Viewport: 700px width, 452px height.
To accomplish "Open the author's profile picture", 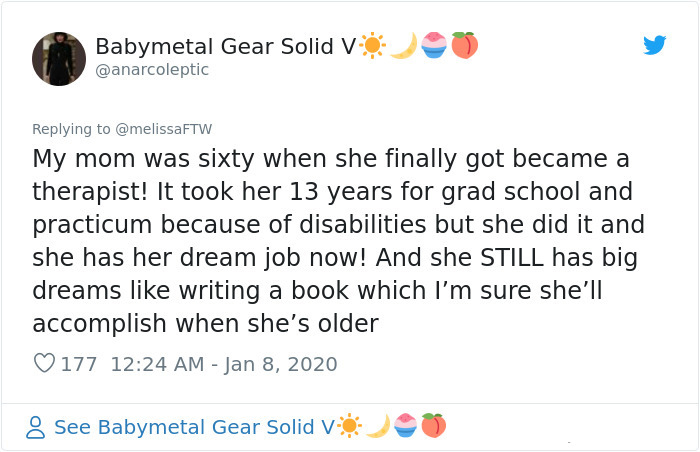I will [x=59, y=58].
